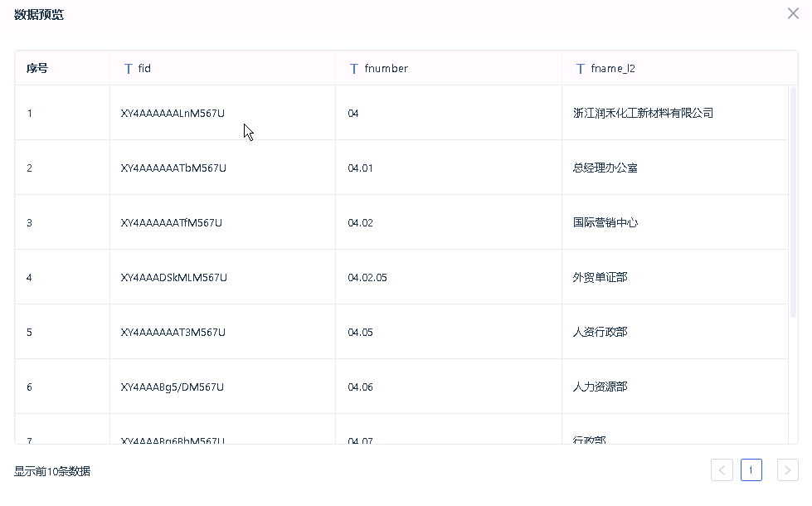Screen dimensions: 812x506
Task: Go to the next page arrow
Action: click(787, 470)
